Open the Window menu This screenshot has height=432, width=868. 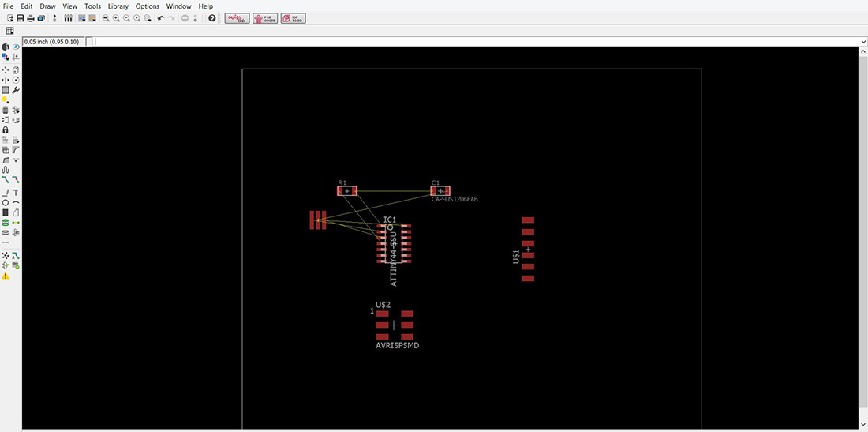tap(179, 6)
